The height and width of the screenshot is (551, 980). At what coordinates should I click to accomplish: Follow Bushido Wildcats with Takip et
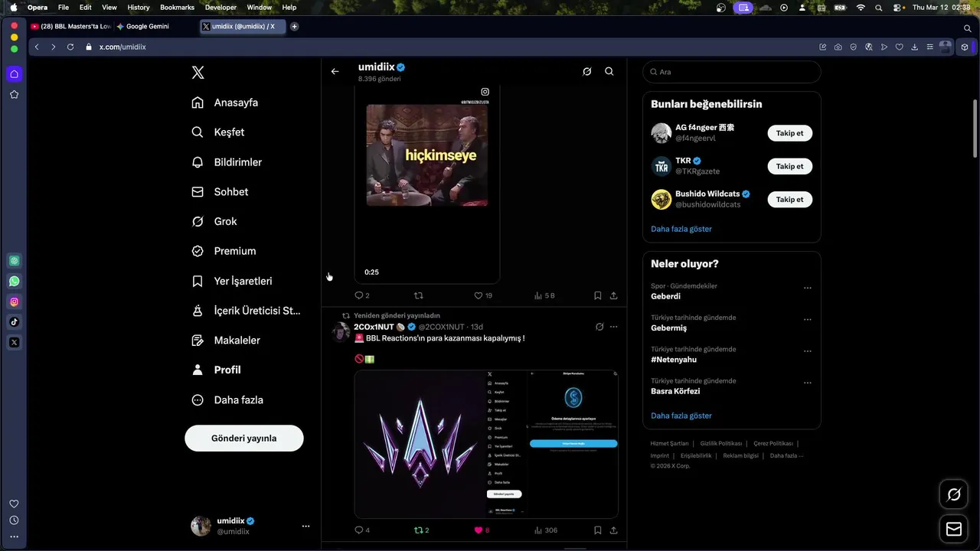[x=789, y=200]
